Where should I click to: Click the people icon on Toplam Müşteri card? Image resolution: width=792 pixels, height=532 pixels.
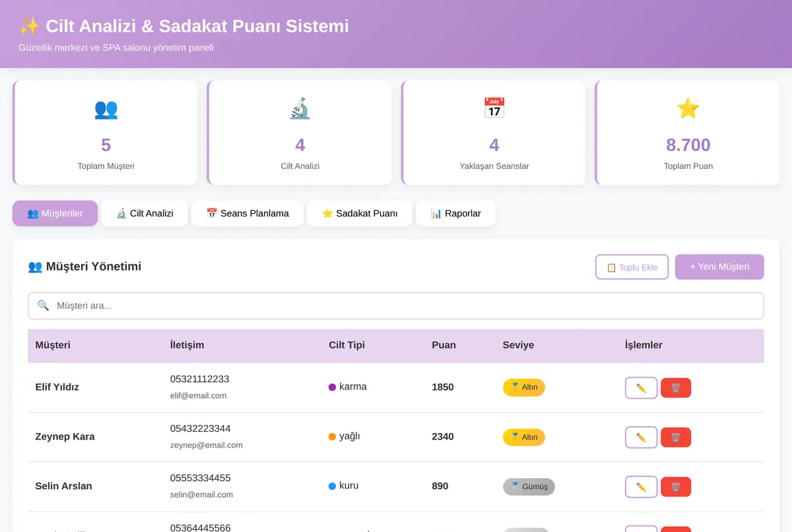[x=106, y=108]
